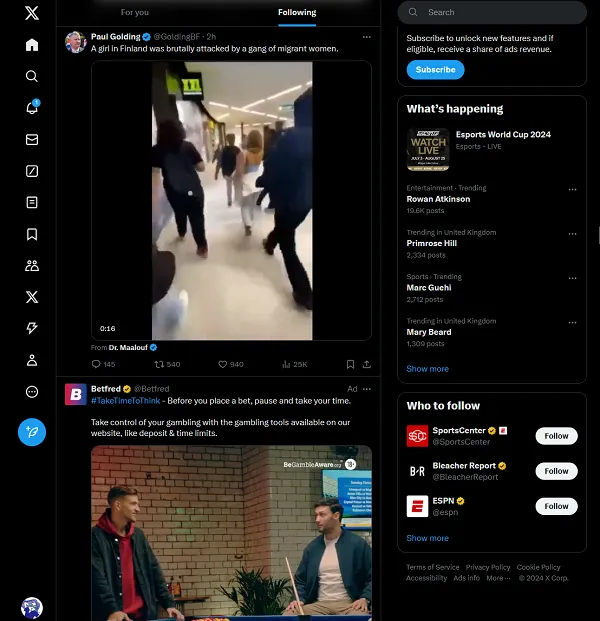Open Communities people icon
This screenshot has height=621, width=600.
32,266
